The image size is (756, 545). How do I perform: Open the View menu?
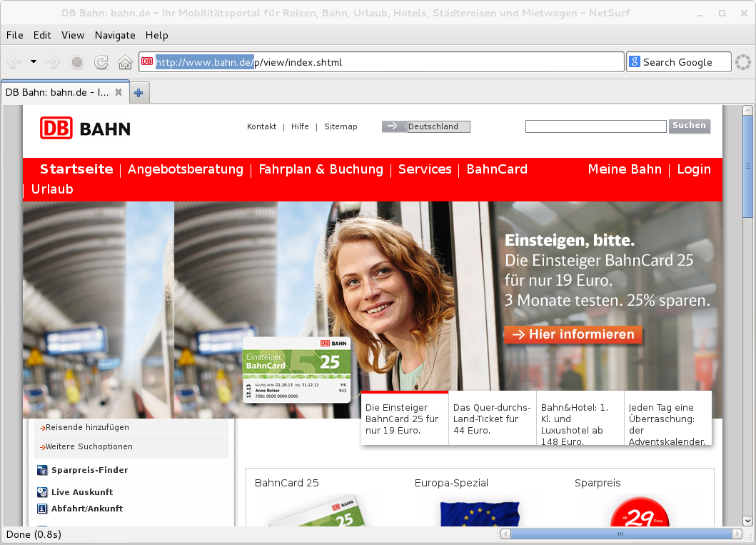point(73,35)
